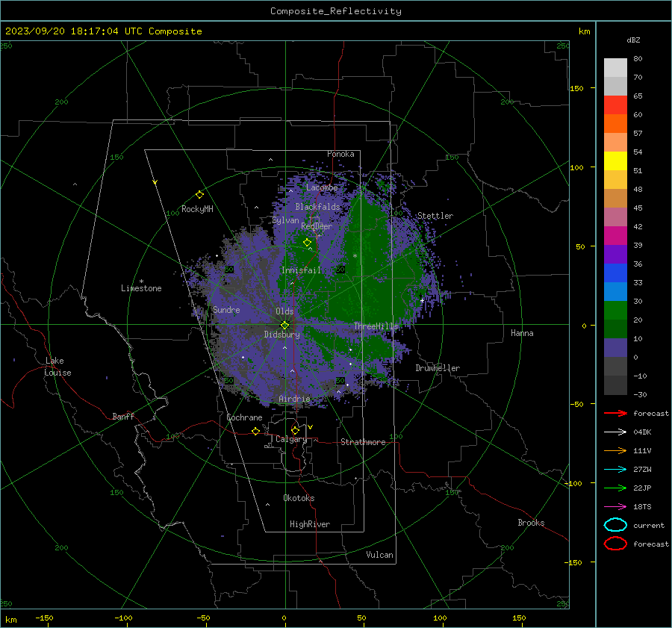Click the dBZ legend heading
Image resolution: width=672 pixels, height=628 pixels.
click(633, 40)
